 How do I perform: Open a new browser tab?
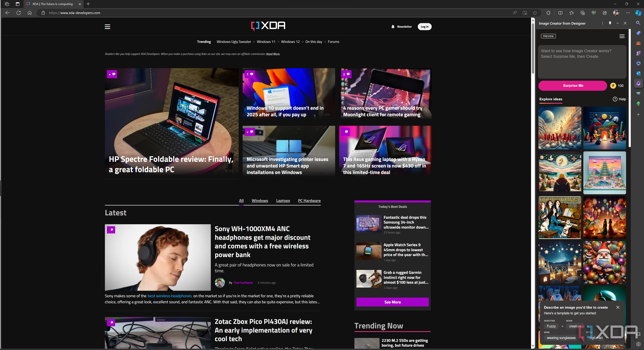pos(88,4)
